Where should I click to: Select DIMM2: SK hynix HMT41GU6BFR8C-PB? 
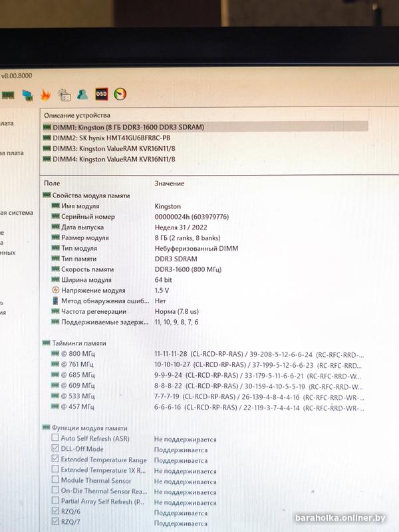[106, 138]
